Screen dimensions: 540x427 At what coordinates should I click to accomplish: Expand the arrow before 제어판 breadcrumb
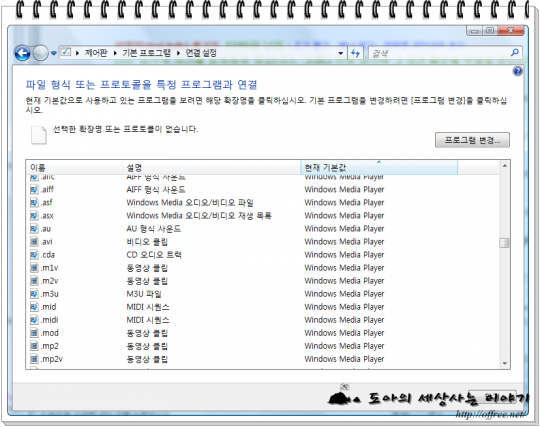[x=77, y=53]
